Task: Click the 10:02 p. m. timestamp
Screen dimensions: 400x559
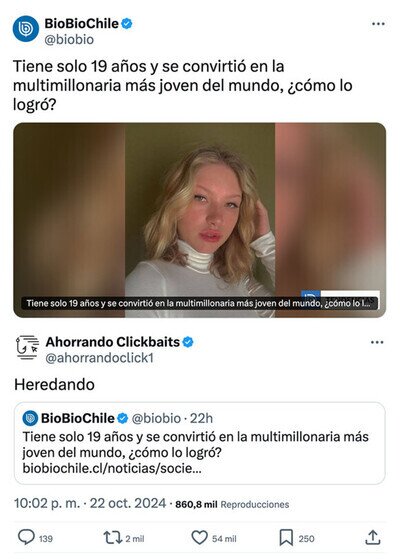Action: click(x=47, y=503)
